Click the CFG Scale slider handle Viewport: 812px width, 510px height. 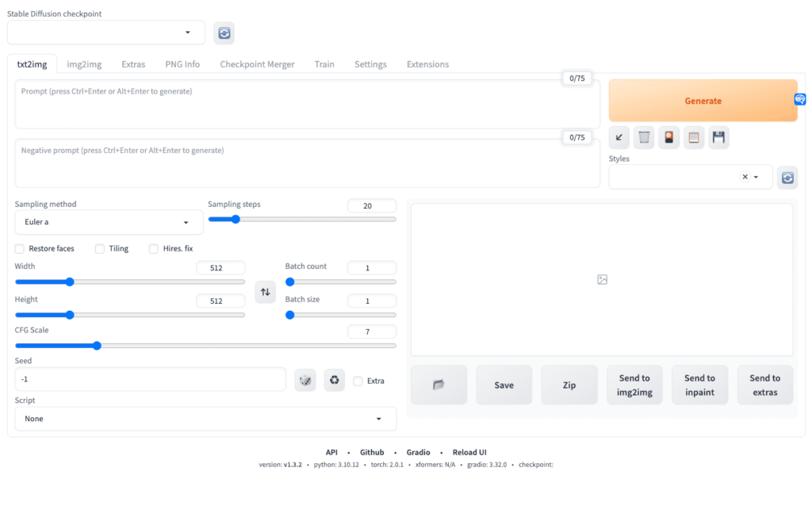pyautogui.click(x=97, y=346)
